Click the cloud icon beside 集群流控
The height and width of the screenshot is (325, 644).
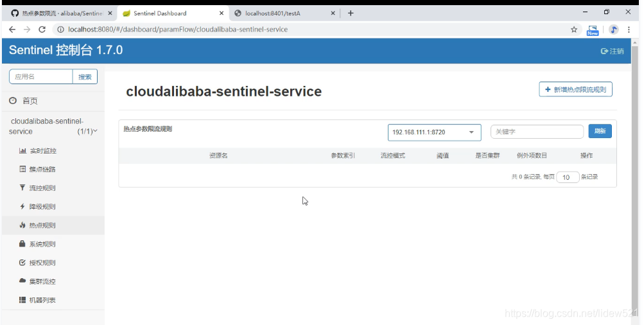22,281
